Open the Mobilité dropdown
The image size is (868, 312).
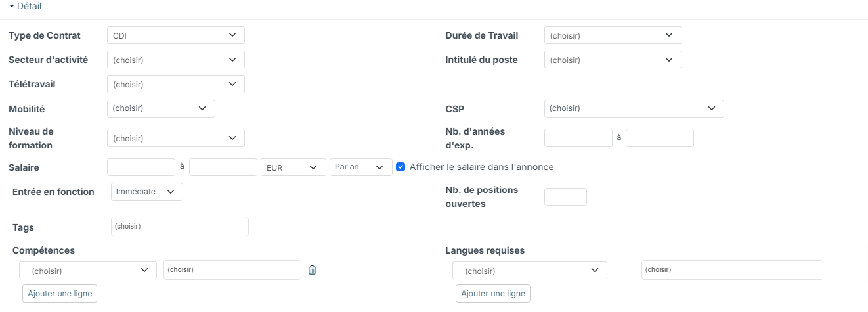click(x=161, y=108)
